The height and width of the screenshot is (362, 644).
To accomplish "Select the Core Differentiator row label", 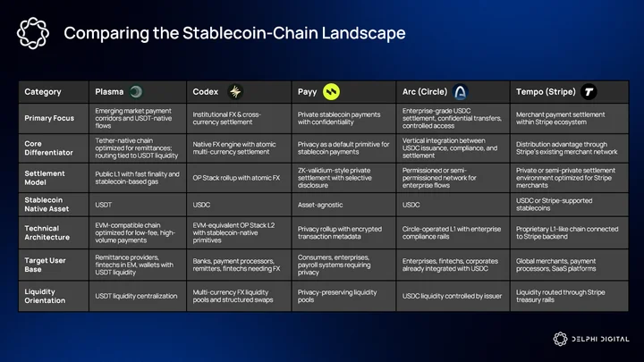I will pos(54,148).
